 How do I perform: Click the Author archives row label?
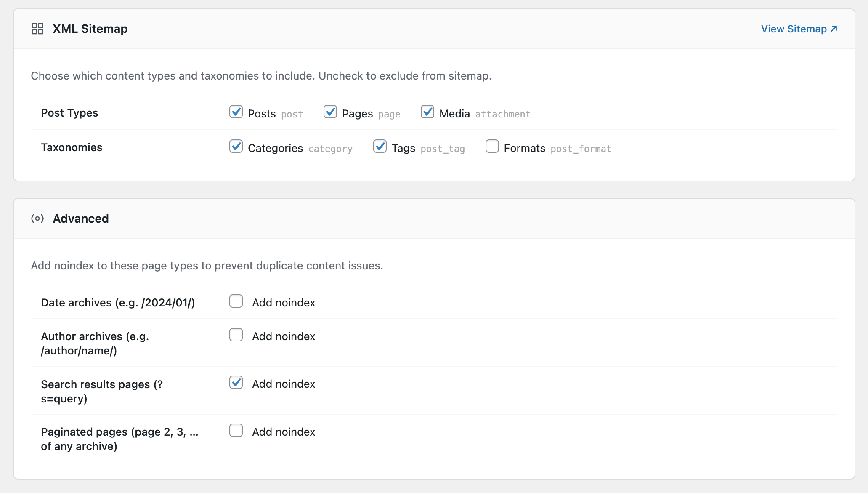click(95, 344)
